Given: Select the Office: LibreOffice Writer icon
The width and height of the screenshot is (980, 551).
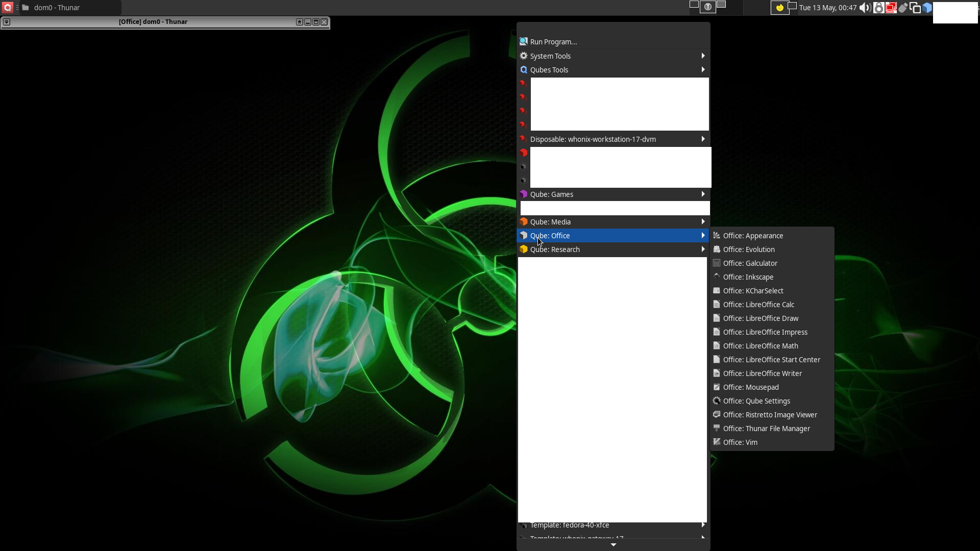Looking at the screenshot, I should [762, 373].
